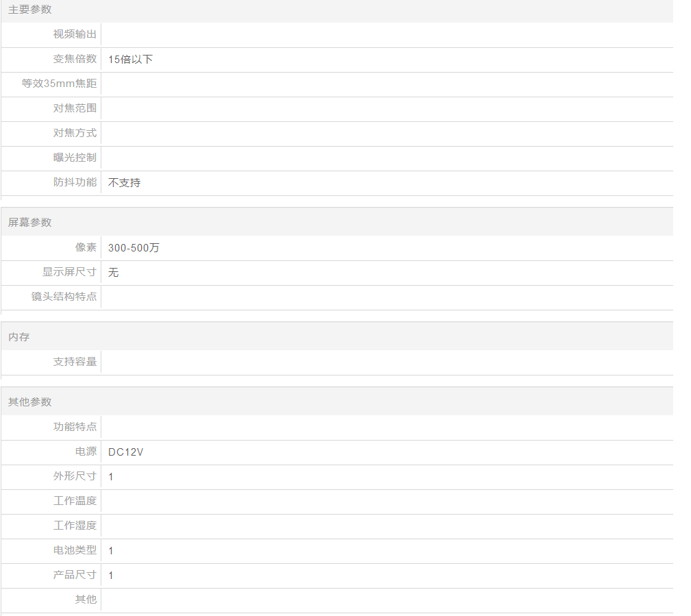Select the 15倍以下 zoom value
Screen dimensions: 691x616
click(x=130, y=60)
